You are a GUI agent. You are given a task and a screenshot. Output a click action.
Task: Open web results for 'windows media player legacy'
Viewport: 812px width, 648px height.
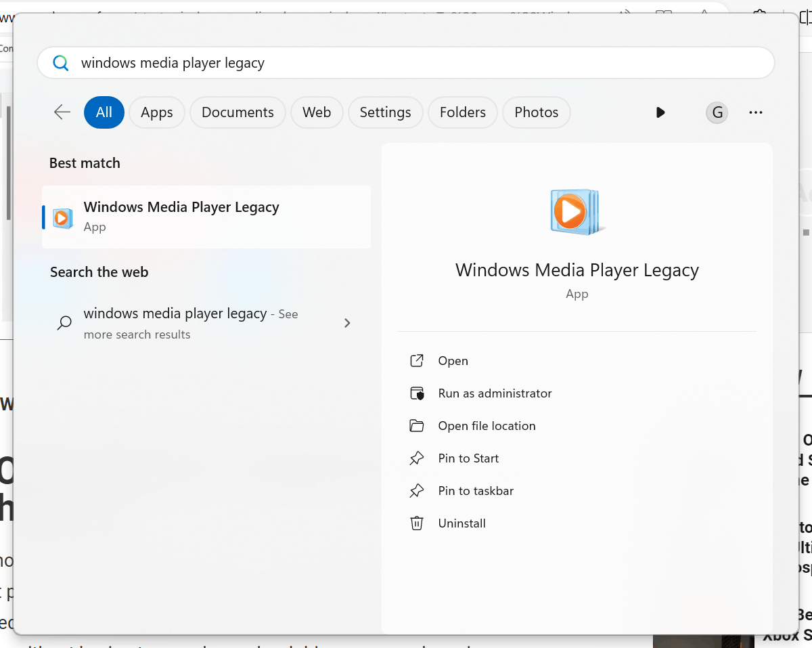tap(206, 323)
